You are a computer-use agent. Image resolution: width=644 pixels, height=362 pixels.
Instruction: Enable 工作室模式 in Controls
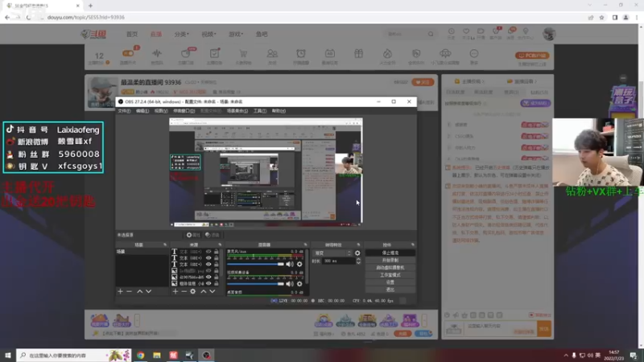pyautogui.click(x=390, y=275)
